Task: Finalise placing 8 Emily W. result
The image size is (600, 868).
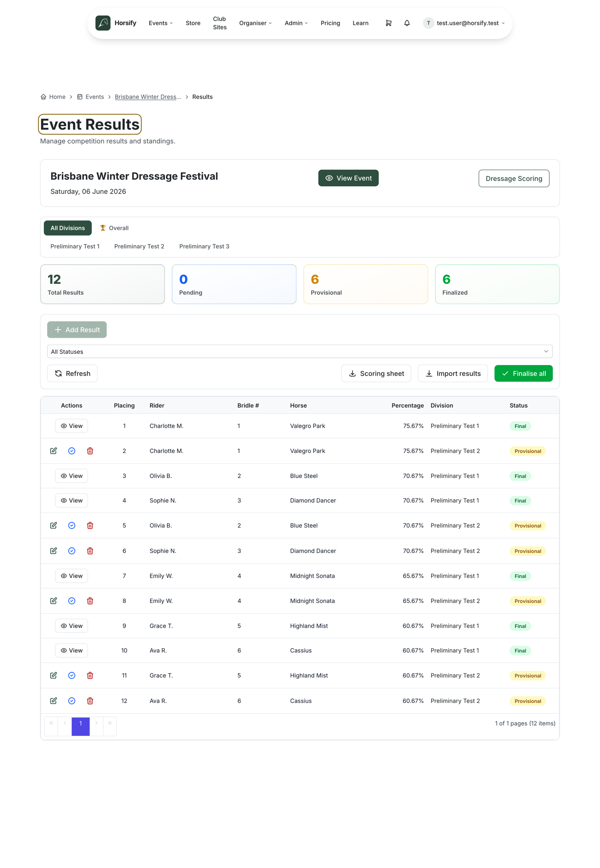Action: point(72,601)
